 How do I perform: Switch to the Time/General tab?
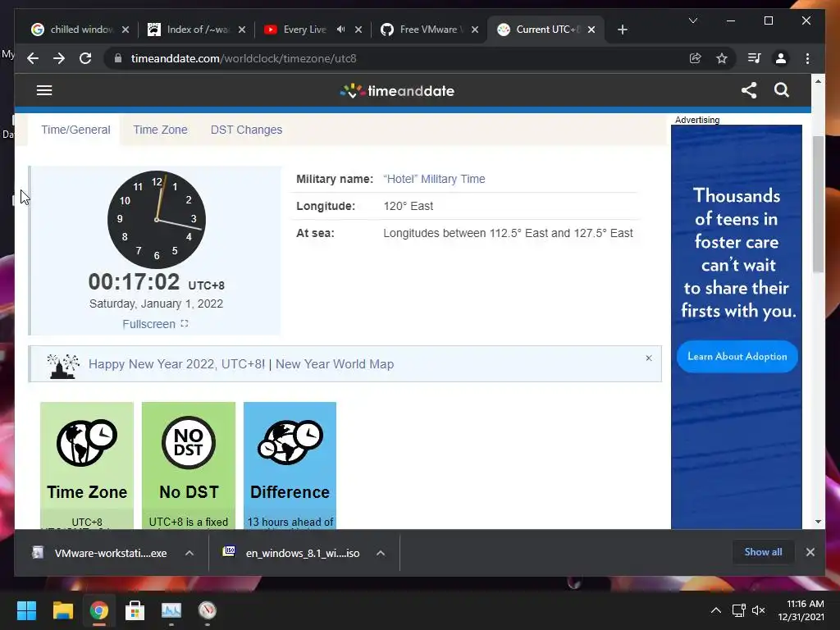[x=75, y=130]
